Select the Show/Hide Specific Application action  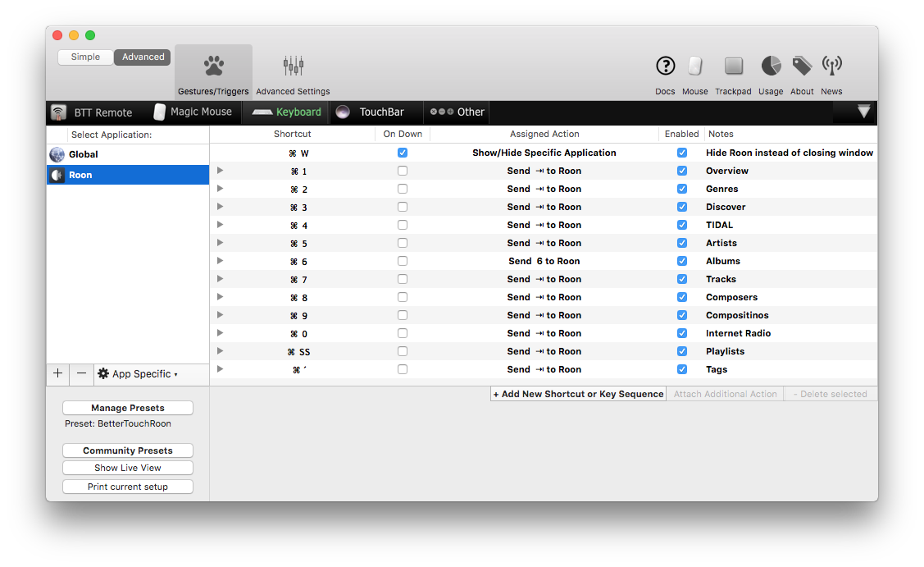pyautogui.click(x=544, y=153)
